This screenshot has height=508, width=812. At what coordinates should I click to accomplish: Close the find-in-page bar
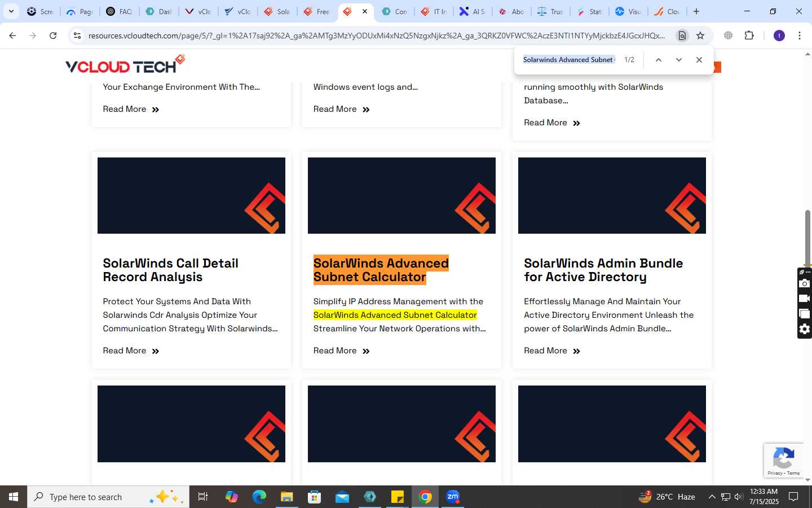point(699,60)
